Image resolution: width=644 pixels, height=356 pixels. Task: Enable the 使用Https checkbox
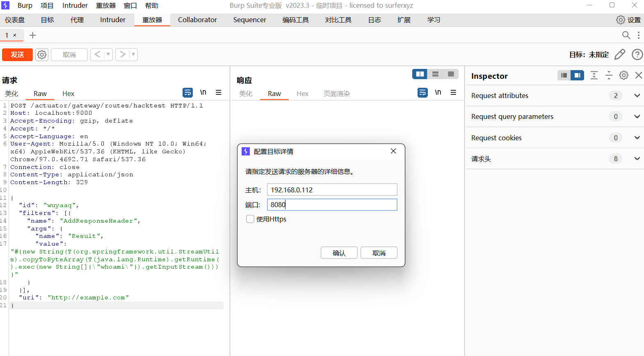coord(250,219)
